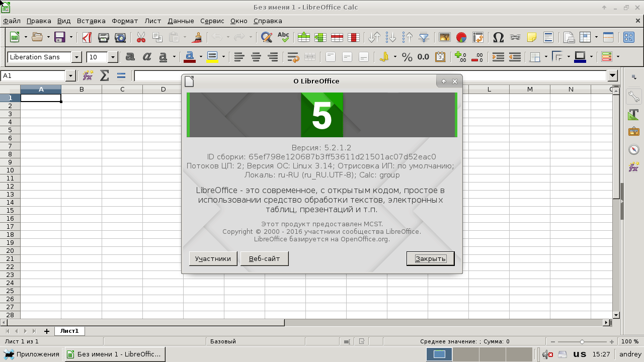Expand the font size dropdown
The height and width of the screenshot is (362, 644).
(x=113, y=57)
